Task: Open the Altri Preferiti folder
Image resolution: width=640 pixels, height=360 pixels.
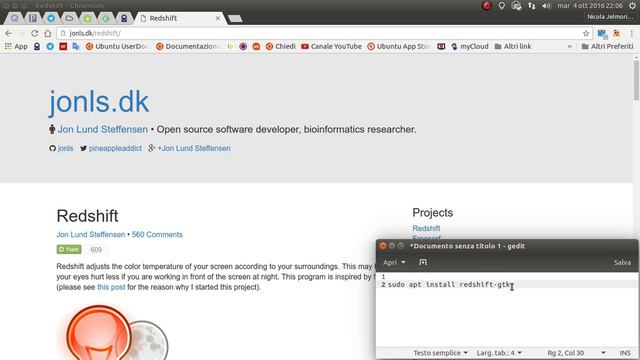Action: click(607, 47)
